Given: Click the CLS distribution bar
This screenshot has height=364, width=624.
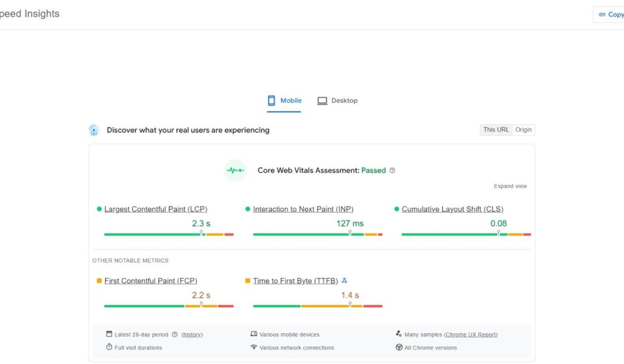Looking at the screenshot, I should (x=466, y=235).
